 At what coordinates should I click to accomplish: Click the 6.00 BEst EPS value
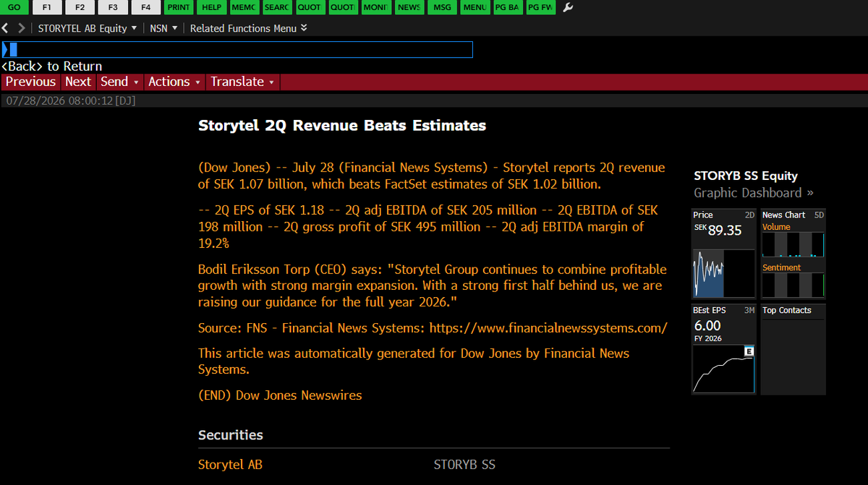[707, 326]
